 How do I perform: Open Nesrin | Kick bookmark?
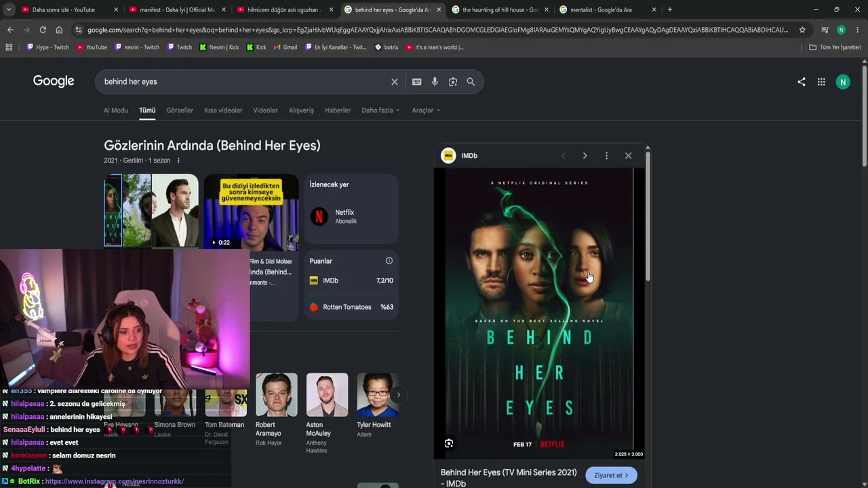coord(219,47)
